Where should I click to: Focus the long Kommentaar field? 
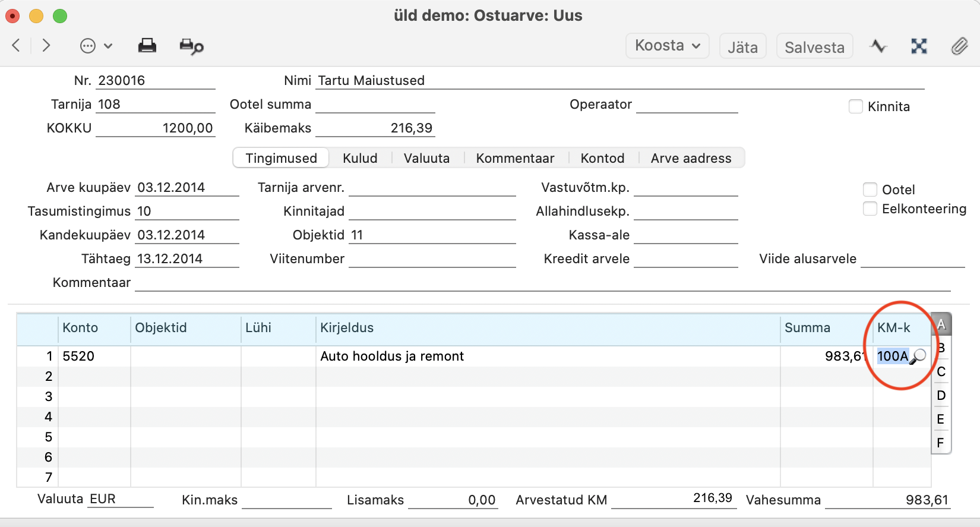tap(543, 282)
